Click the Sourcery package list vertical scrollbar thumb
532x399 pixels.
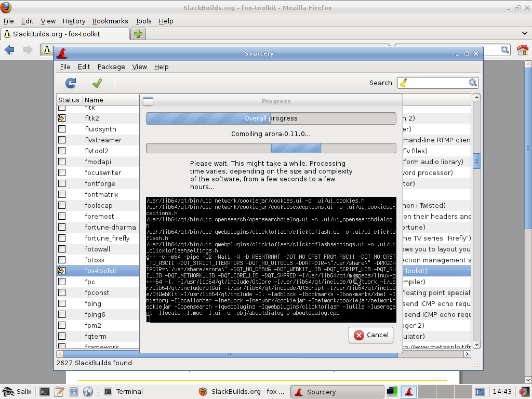pos(476,161)
